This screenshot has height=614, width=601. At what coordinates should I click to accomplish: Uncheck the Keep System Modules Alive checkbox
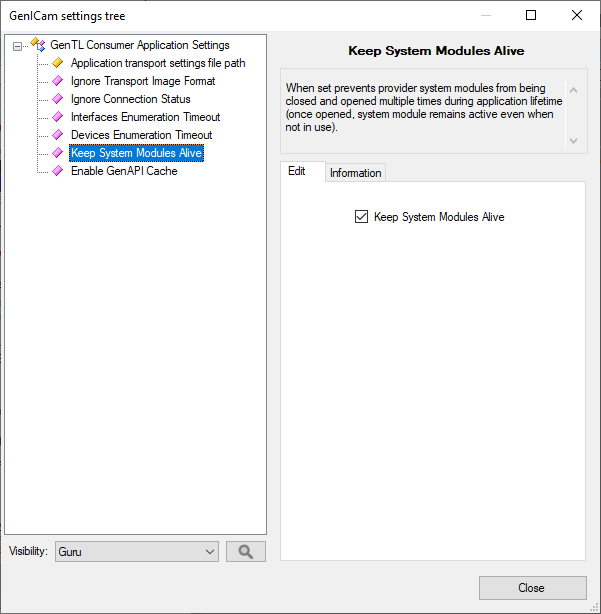click(x=362, y=216)
